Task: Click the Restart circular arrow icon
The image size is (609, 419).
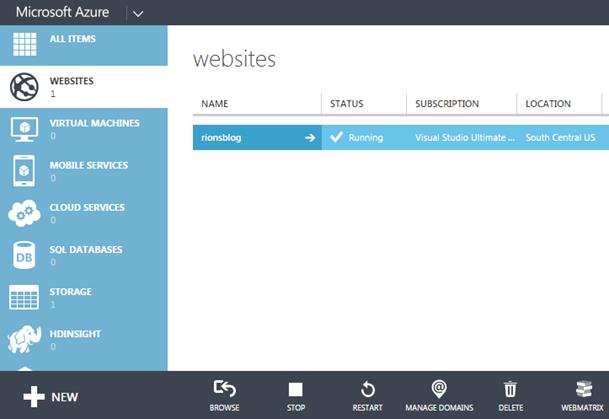Action: 367,389
